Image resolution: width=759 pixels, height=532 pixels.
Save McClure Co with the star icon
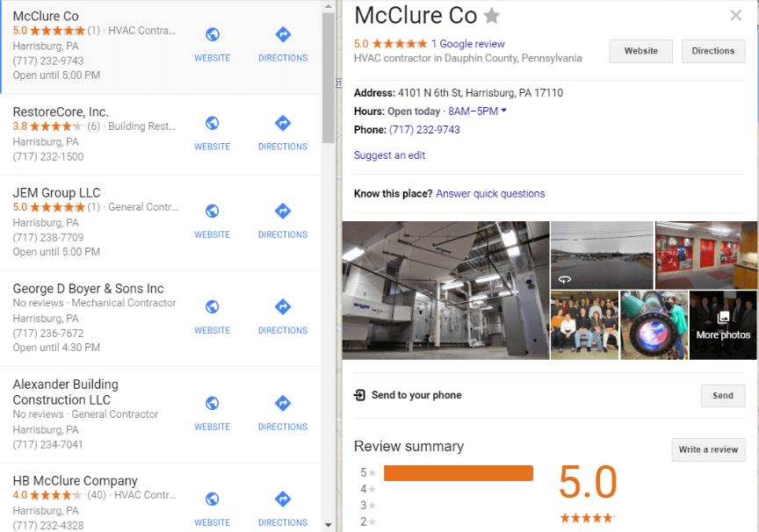(x=492, y=16)
